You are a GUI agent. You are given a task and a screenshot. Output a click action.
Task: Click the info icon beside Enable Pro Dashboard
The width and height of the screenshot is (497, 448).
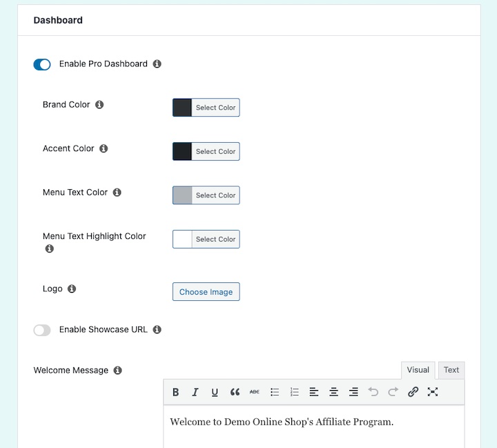[157, 64]
